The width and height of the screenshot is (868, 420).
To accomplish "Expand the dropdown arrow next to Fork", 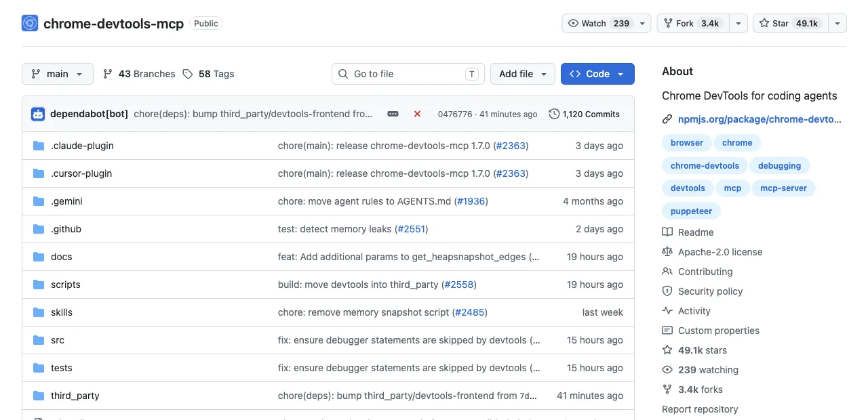I will click(738, 23).
